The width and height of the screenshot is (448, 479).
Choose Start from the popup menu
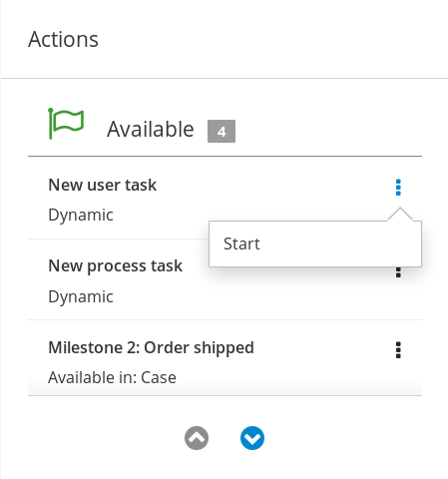241,243
